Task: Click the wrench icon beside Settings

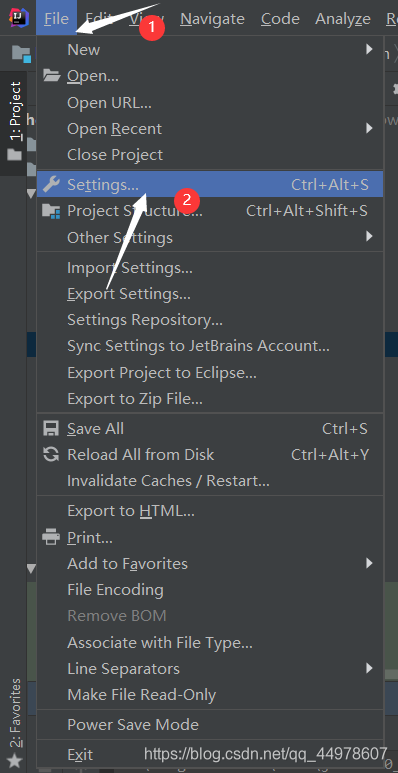Action: click(x=51, y=184)
